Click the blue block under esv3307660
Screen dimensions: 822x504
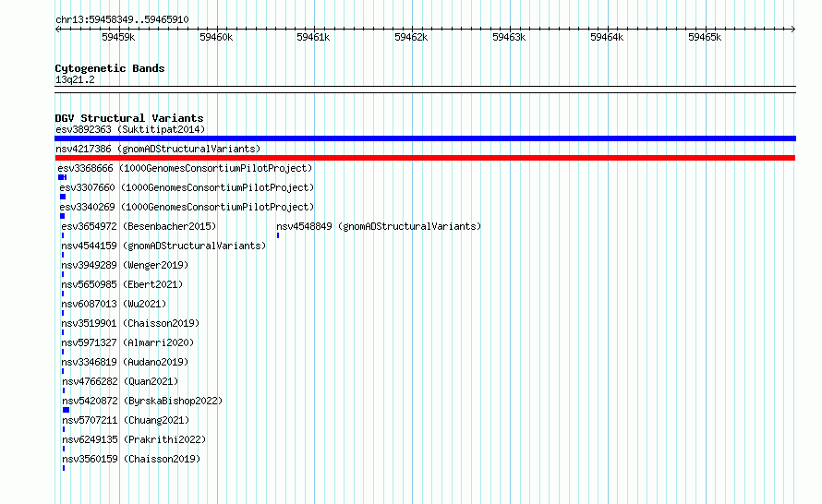tap(63, 197)
